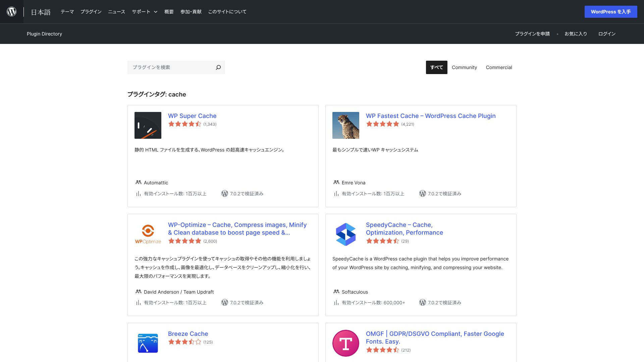
Task: Select the Commercial filter tab
Action: [499, 67]
